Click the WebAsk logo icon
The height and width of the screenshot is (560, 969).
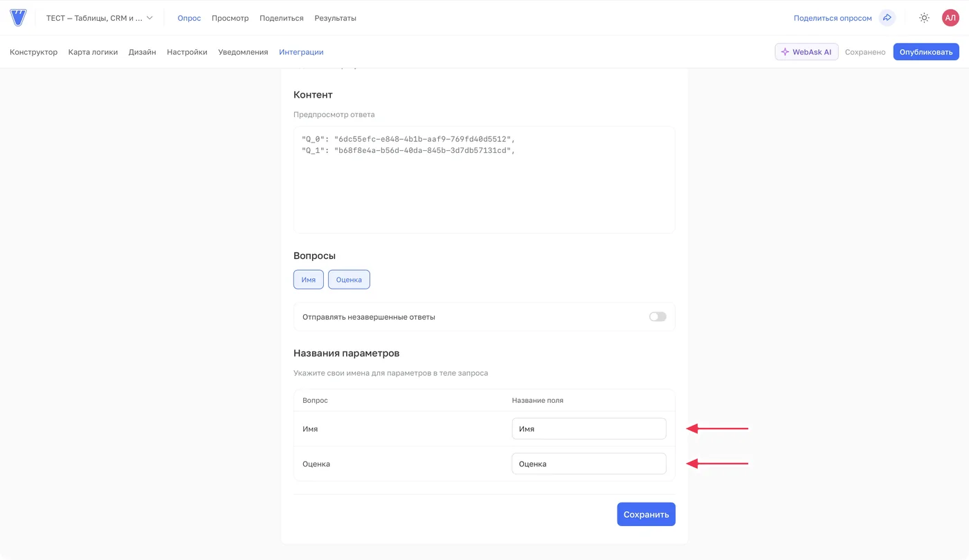tap(18, 18)
